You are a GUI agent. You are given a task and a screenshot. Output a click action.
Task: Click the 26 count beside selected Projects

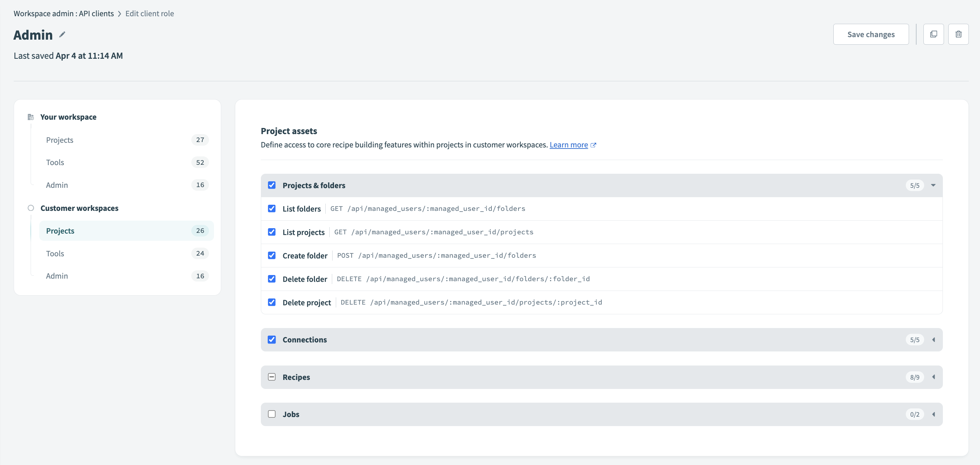coord(200,231)
